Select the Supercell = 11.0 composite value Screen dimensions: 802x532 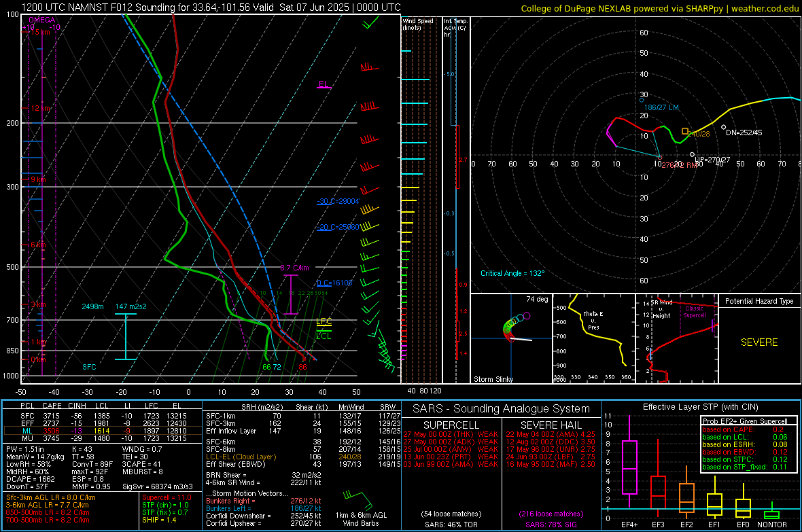167,498
